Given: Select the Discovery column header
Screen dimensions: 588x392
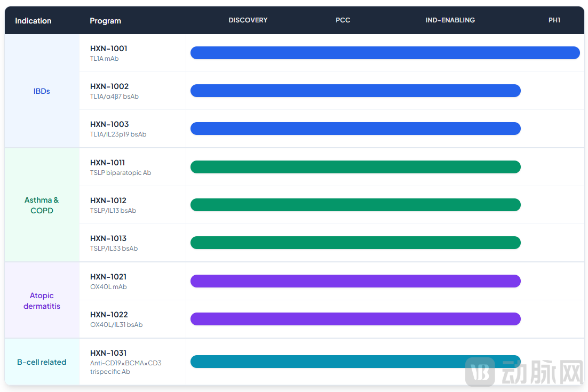Looking at the screenshot, I should click(248, 20).
